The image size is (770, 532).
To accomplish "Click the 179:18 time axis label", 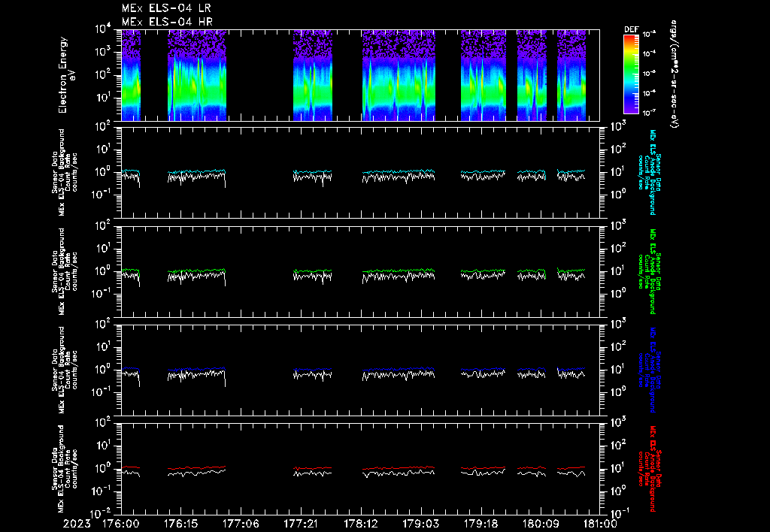I will (480, 524).
